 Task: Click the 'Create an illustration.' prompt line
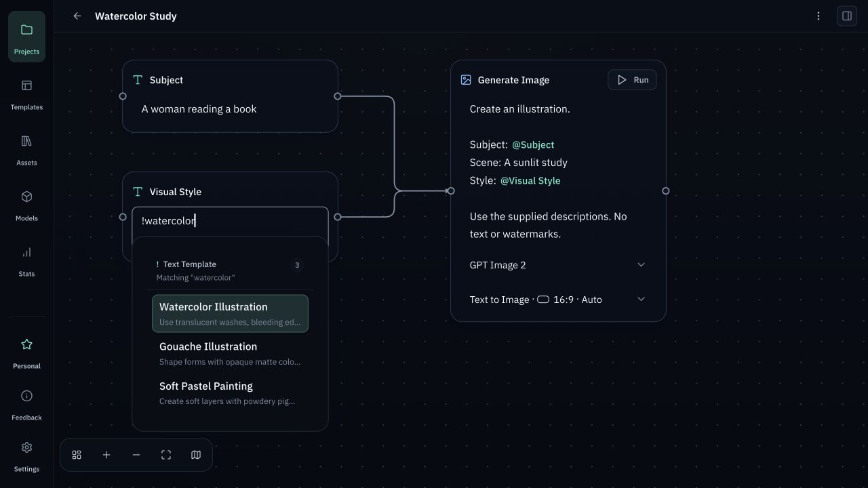[520, 109]
